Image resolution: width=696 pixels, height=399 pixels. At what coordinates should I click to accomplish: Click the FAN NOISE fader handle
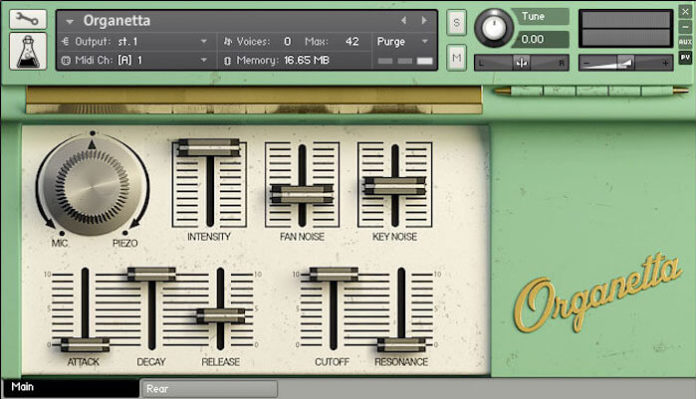(x=302, y=194)
